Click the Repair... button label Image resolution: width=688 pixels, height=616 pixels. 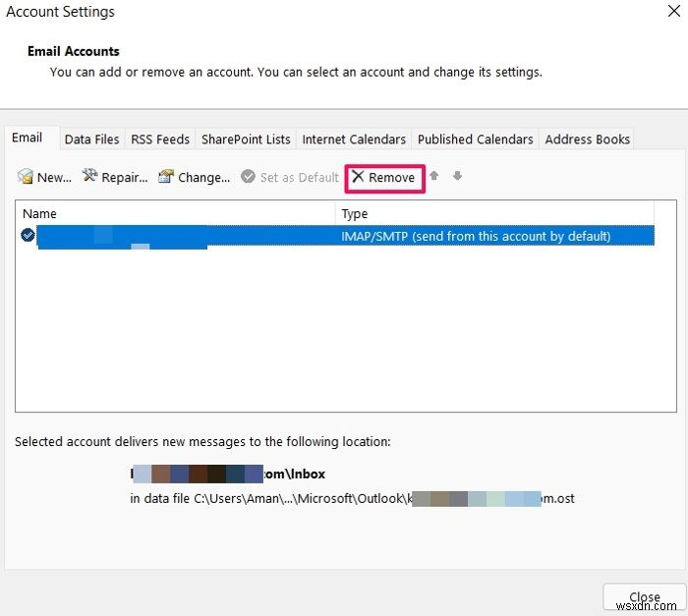pos(125,177)
